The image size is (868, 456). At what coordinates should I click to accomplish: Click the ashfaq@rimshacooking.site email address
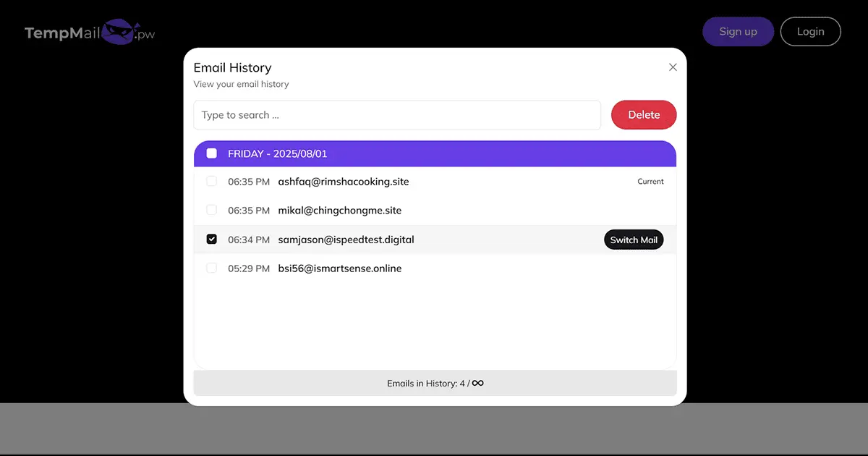pyautogui.click(x=344, y=182)
